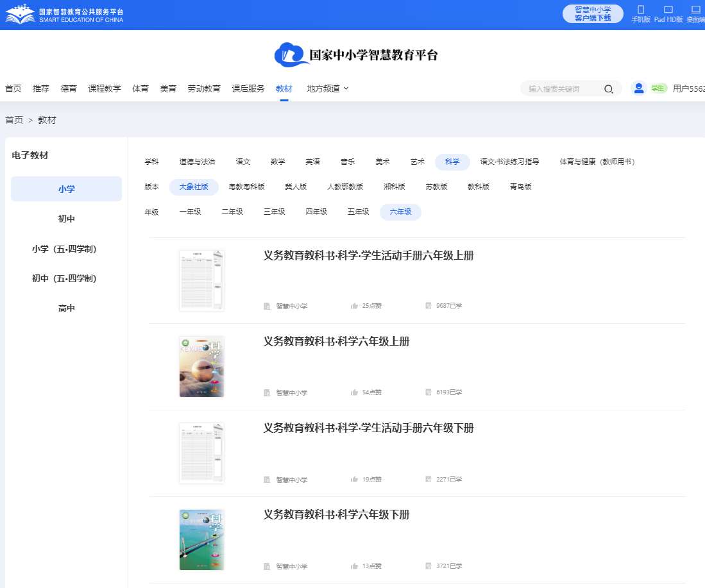Click thumbs-up icon beside 19点赞
Screen dimensions: 705x588
(x=354, y=479)
